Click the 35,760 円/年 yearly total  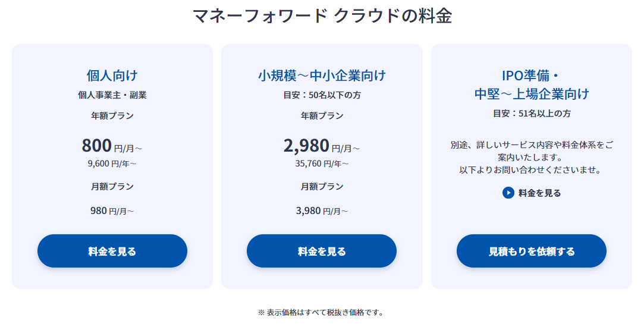point(322,163)
